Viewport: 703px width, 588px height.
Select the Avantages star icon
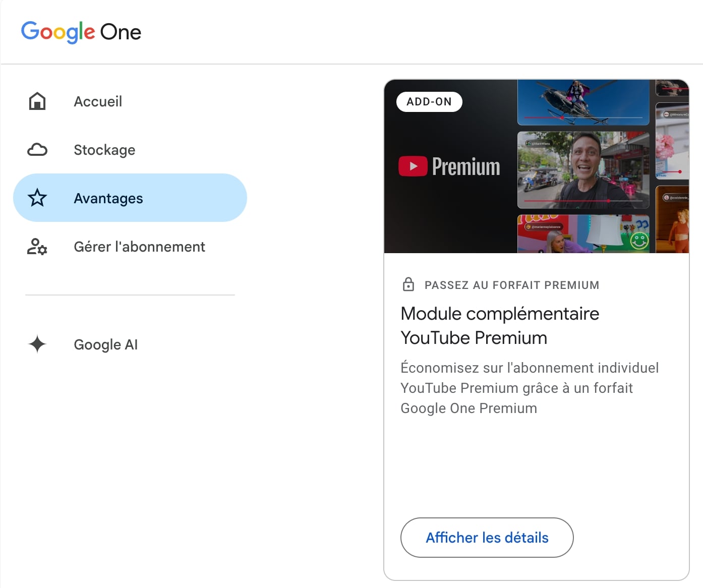(x=37, y=198)
